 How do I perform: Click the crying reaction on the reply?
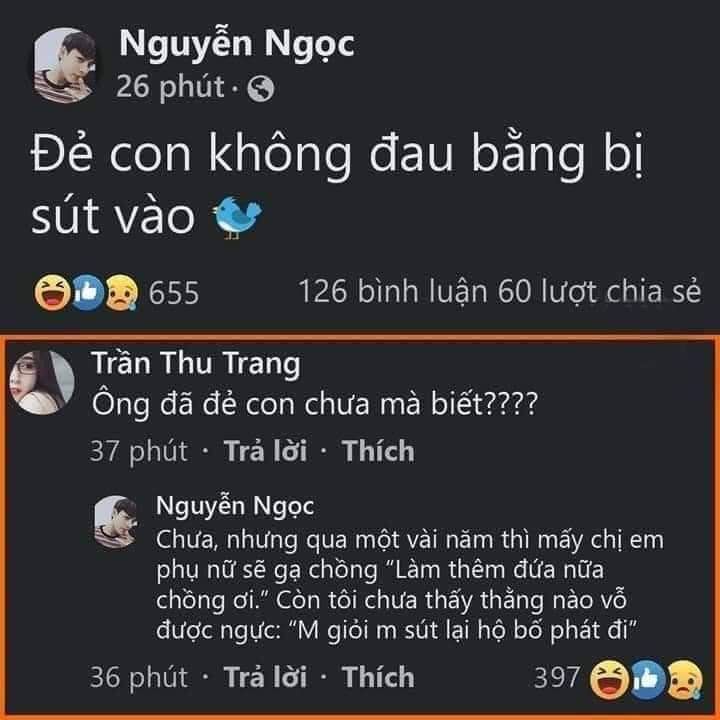[685, 680]
